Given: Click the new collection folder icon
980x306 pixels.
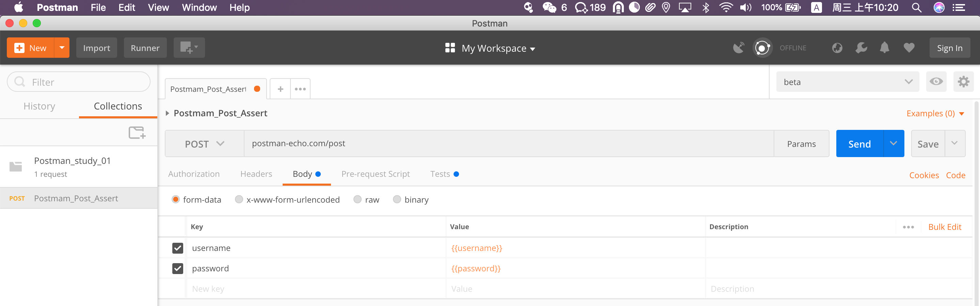Looking at the screenshot, I should tap(137, 133).
